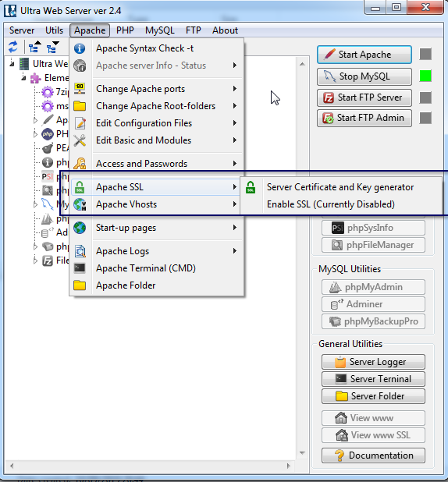Click the globe VH icon beside Apache Vhosts
448x482 pixels.
click(80, 204)
